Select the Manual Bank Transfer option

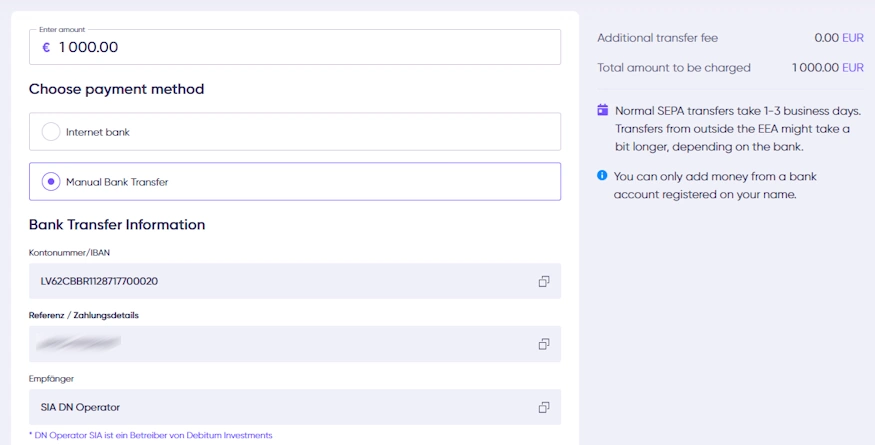click(51, 182)
